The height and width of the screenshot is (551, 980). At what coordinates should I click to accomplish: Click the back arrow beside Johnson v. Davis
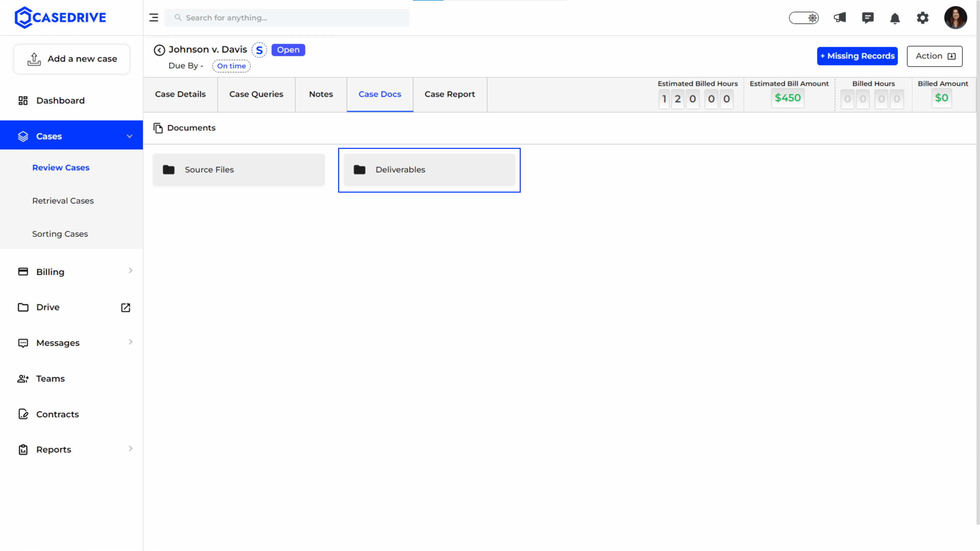pos(159,50)
